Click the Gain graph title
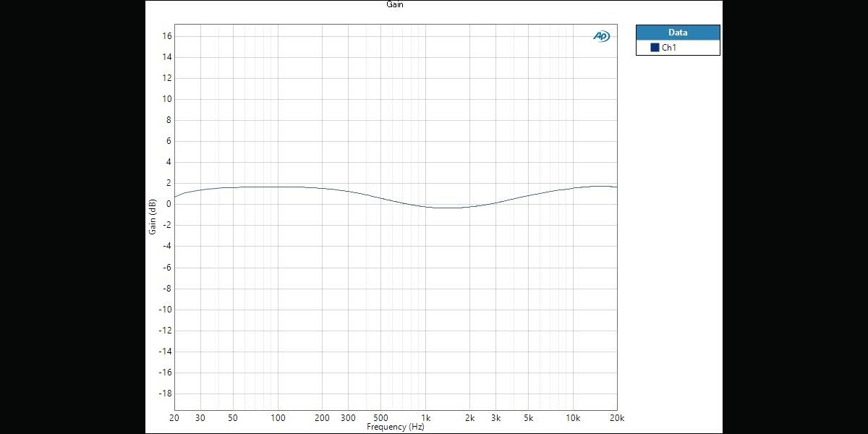868x434 pixels. (395, 4)
